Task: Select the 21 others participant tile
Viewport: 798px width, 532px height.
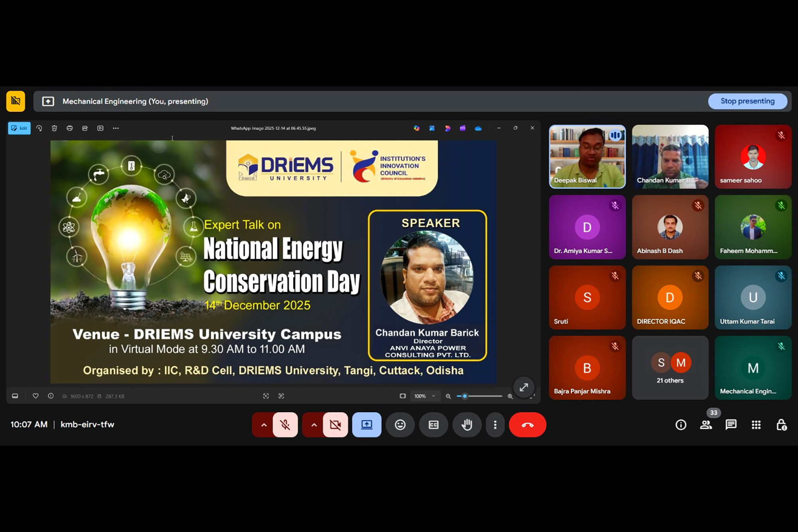Action: point(670,368)
